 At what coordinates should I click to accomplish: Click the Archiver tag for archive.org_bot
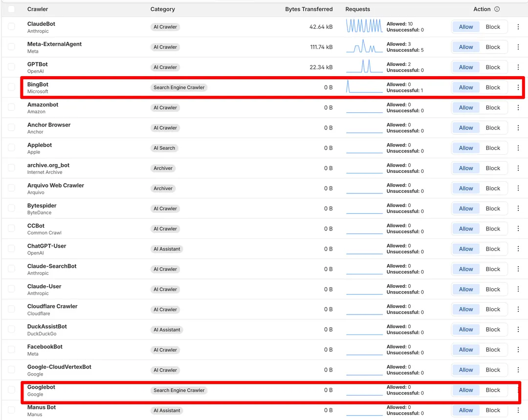[163, 168]
